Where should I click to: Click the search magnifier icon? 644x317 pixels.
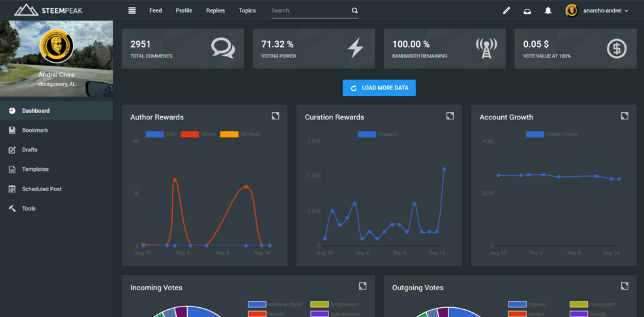355,10
